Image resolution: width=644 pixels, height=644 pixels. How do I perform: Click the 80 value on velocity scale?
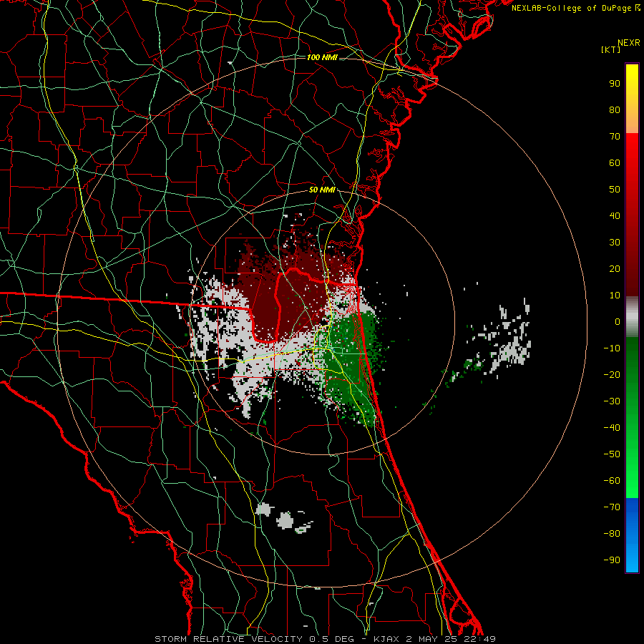(615, 109)
